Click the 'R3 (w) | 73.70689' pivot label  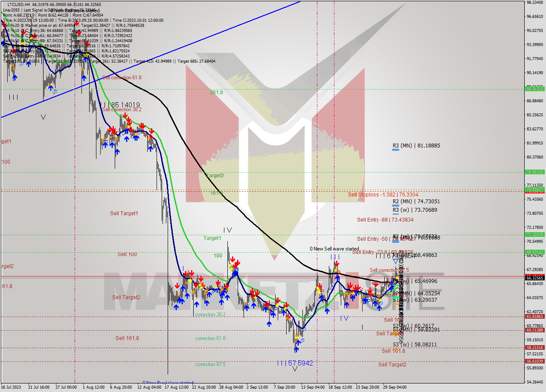click(415, 210)
